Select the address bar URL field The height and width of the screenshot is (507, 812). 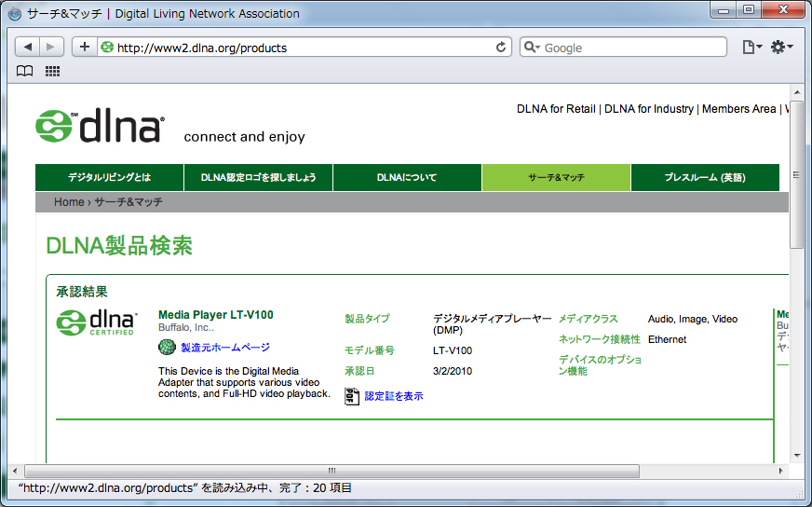[x=304, y=48]
